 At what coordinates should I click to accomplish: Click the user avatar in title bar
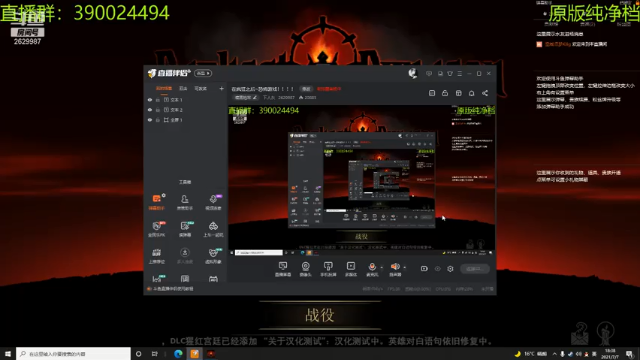click(413, 73)
